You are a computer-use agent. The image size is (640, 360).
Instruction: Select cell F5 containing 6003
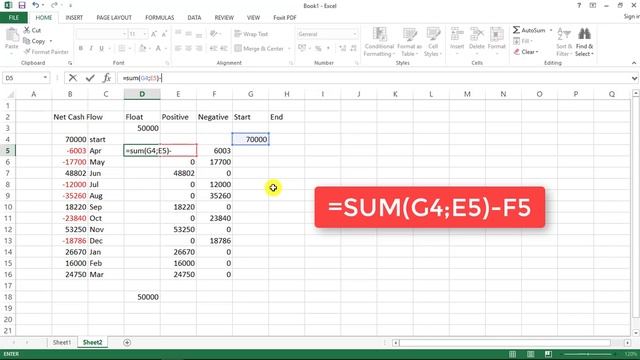[x=215, y=151]
